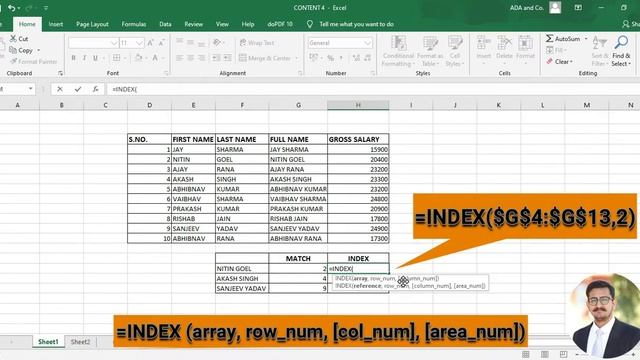The height and width of the screenshot is (360, 640).
Task: Toggle Center alignment
Action: click(x=191, y=58)
